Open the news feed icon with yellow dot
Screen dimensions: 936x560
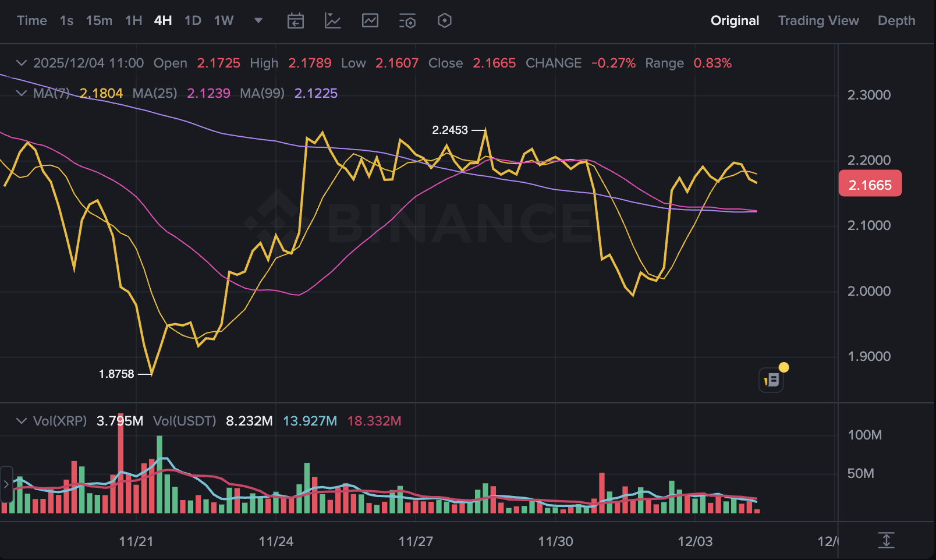[x=771, y=380]
